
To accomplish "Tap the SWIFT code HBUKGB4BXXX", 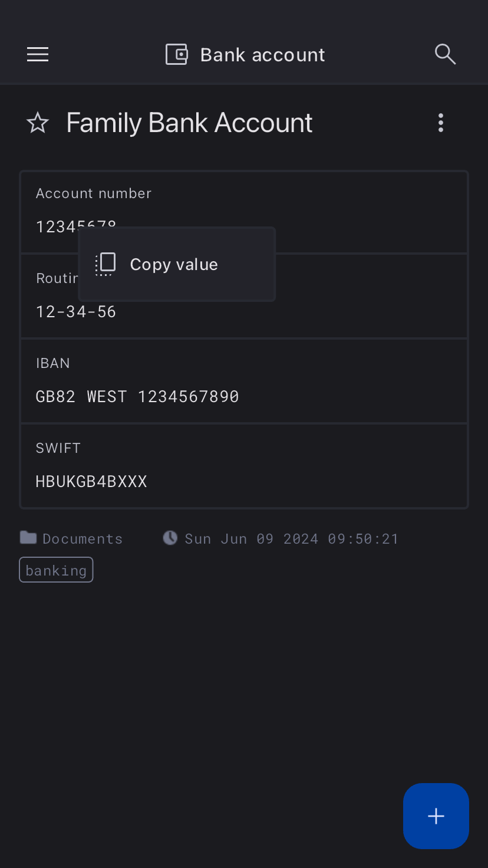I will pyautogui.click(x=91, y=481).
